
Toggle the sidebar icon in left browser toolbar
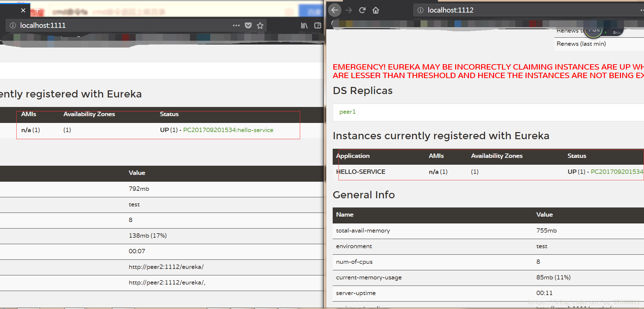[x=318, y=25]
